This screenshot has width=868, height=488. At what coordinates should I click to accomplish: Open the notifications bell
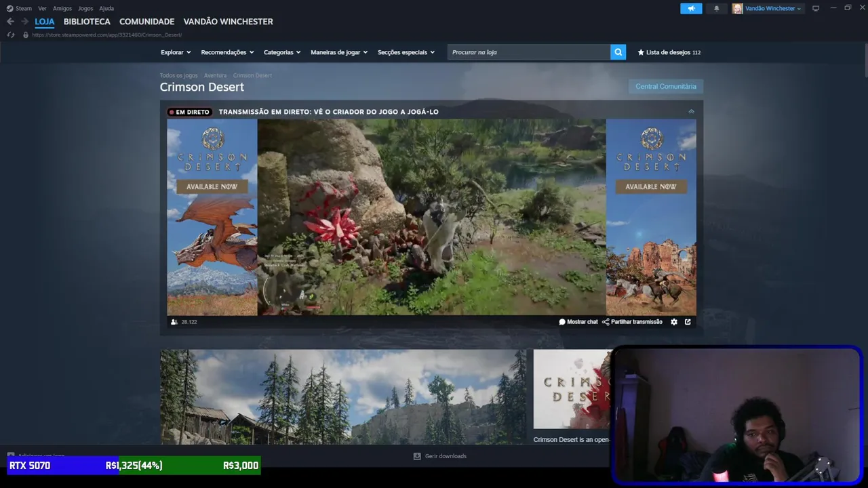(x=717, y=8)
